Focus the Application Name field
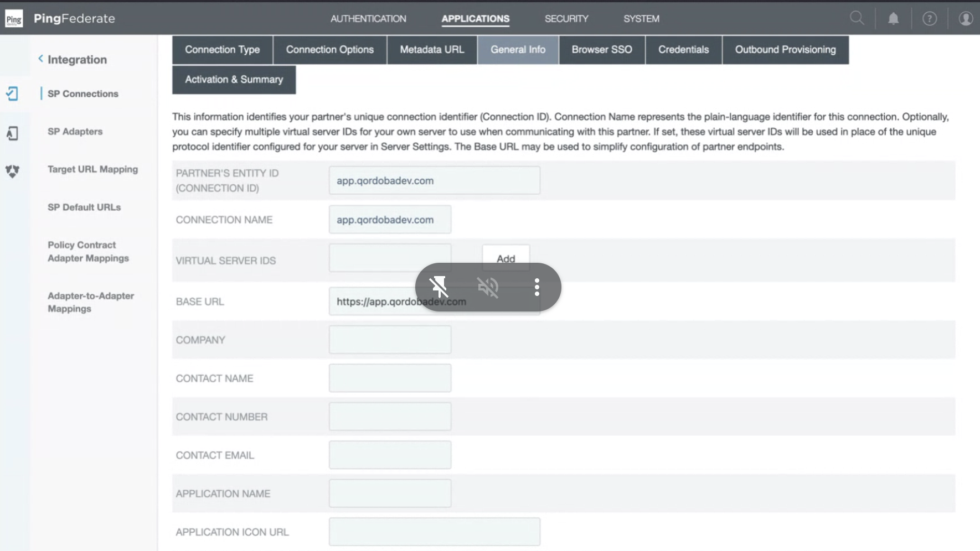The width and height of the screenshot is (980, 551). coord(390,493)
